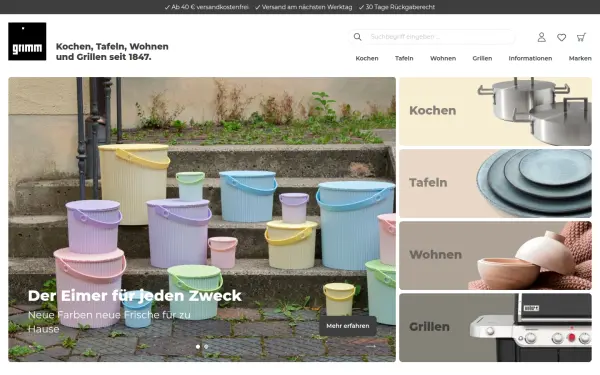Select the first carousel dot
The width and height of the screenshot is (600, 375).
[x=198, y=347]
